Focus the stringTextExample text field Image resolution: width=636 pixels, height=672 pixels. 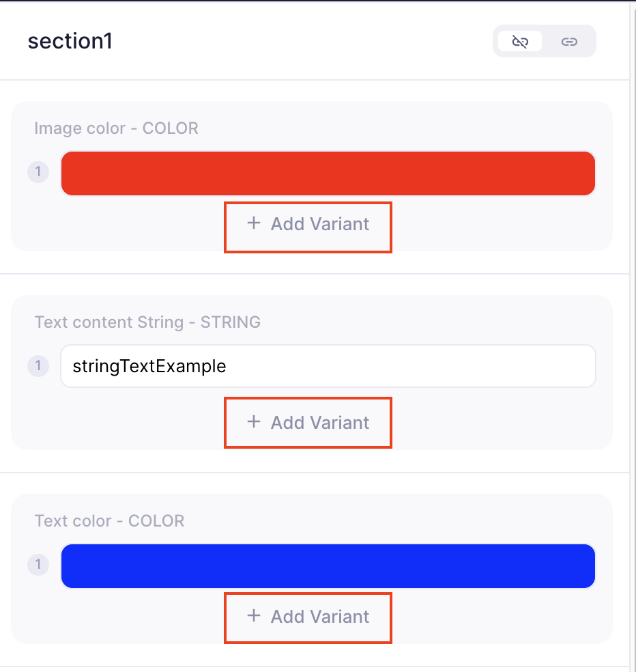[x=328, y=366]
